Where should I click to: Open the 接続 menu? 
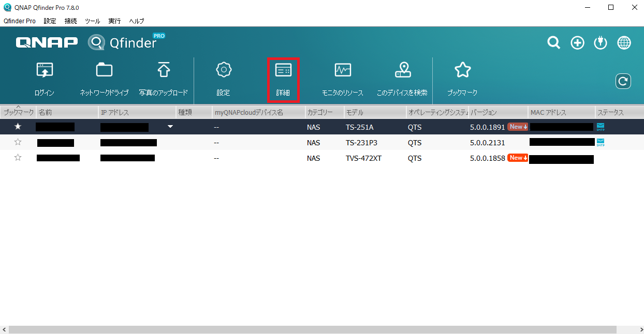pyautogui.click(x=71, y=21)
